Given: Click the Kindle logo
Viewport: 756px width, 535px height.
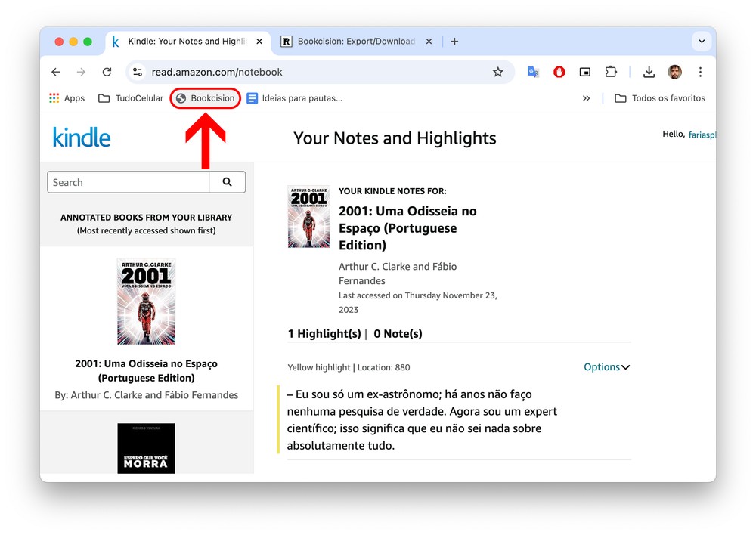Looking at the screenshot, I should tap(82, 138).
